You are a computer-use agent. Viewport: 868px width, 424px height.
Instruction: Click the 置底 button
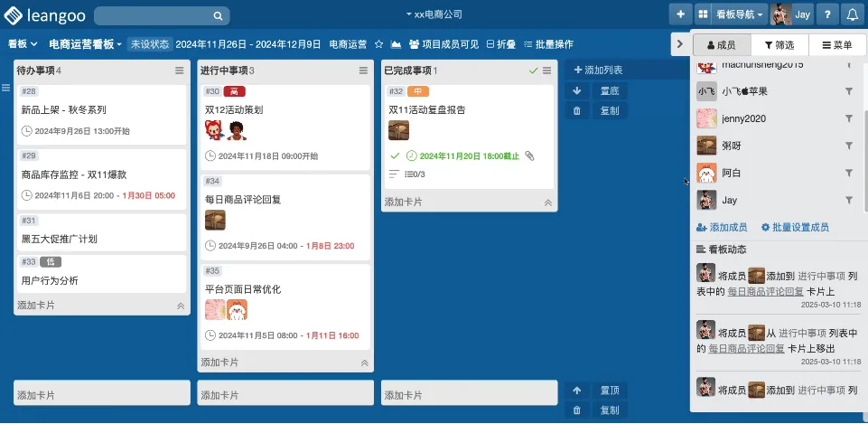click(x=610, y=91)
